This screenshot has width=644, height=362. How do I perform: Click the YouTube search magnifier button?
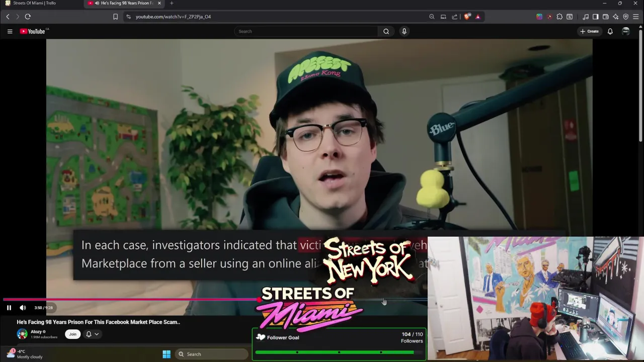[x=386, y=31]
